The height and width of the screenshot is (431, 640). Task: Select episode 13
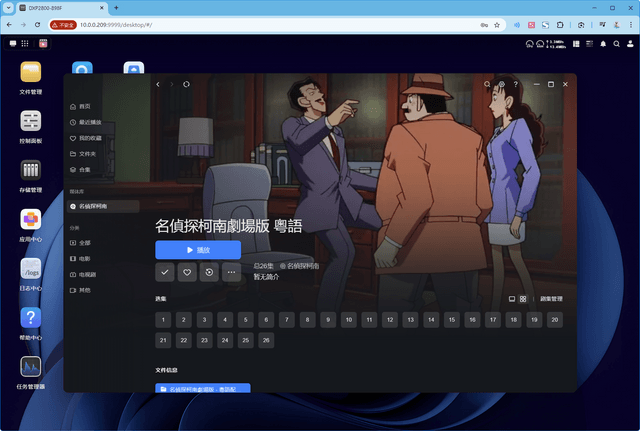pyautogui.click(x=411, y=320)
